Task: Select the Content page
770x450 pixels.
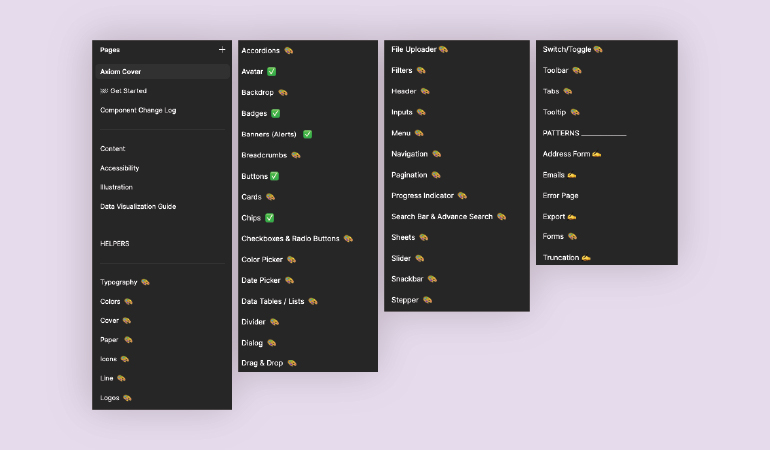Action: click(x=112, y=149)
